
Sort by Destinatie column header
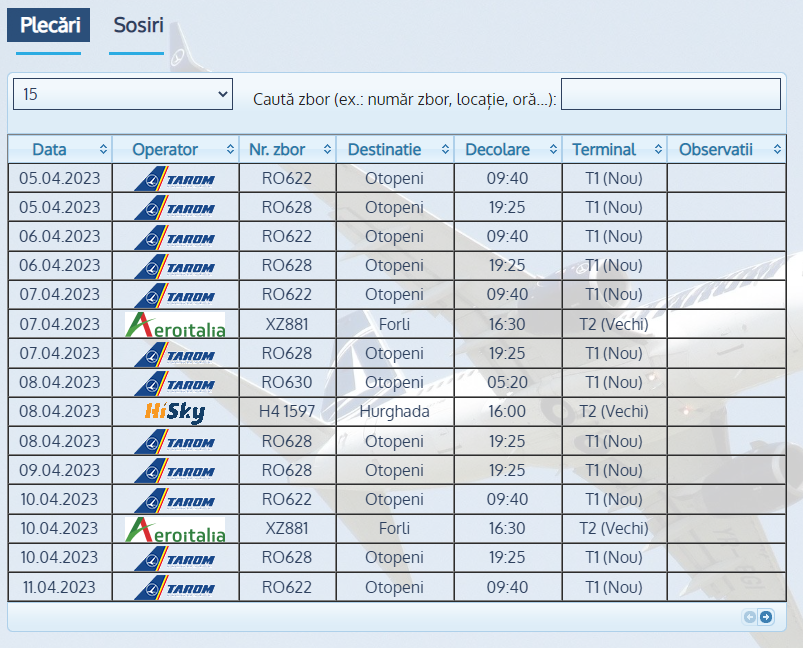point(394,150)
